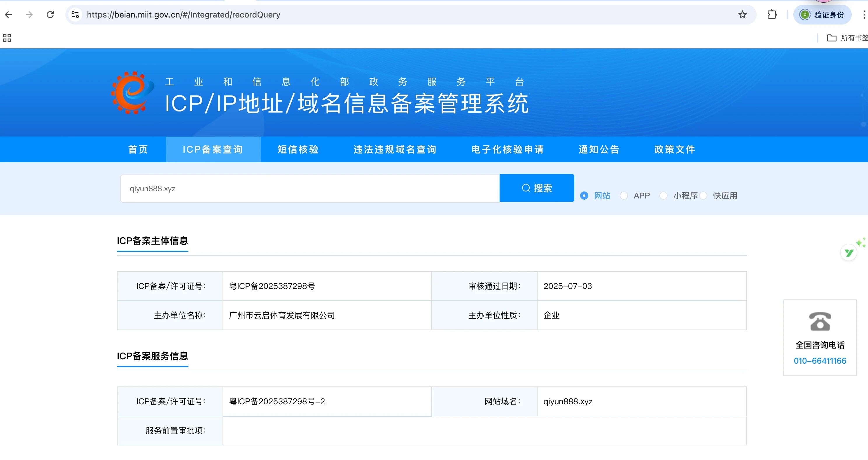Select the 快应用 radio option
Viewport: 868px width, 460px height.
(x=703, y=196)
